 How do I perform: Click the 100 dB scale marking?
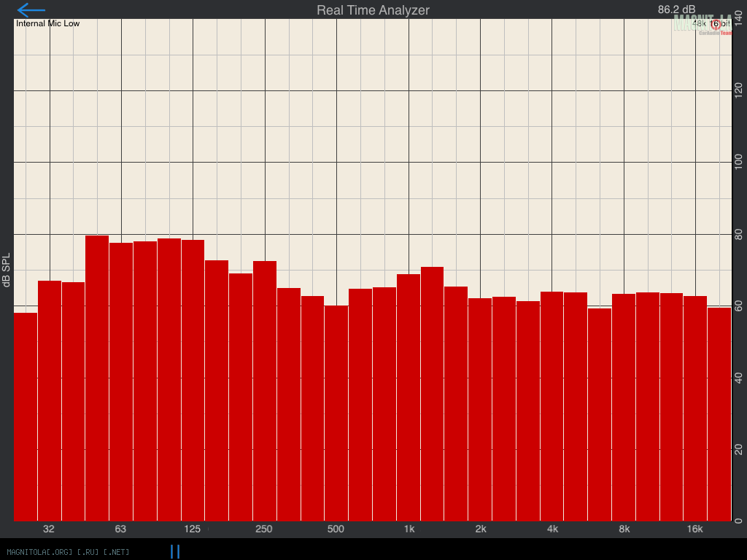click(x=739, y=162)
